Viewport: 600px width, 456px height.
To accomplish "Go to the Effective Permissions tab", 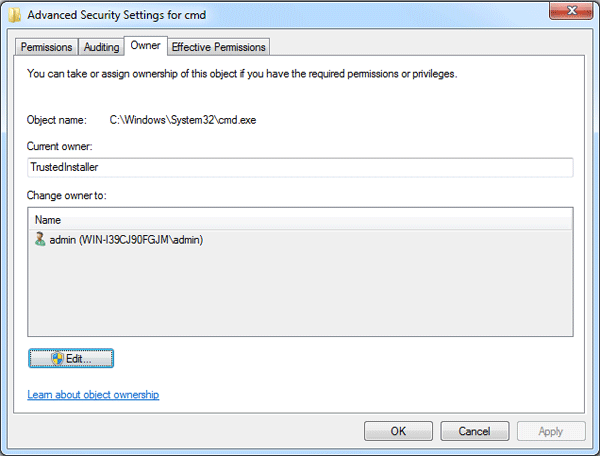I will point(219,47).
